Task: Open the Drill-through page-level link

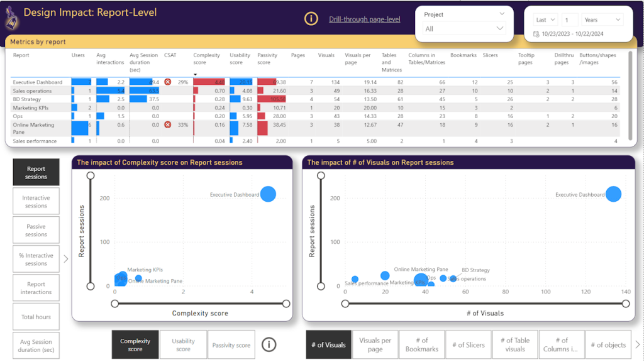Action: [364, 19]
